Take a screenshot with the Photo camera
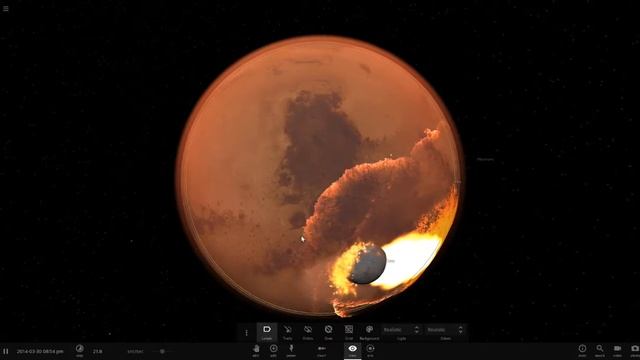 [635, 350]
